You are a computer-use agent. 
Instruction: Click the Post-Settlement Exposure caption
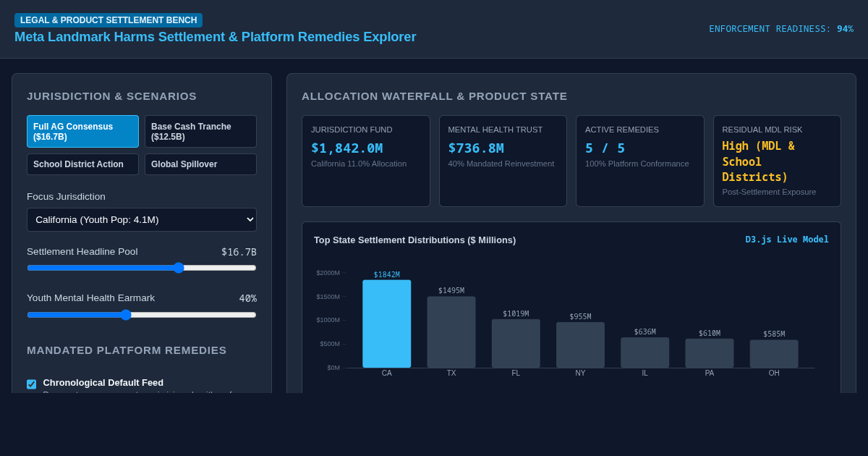769,192
